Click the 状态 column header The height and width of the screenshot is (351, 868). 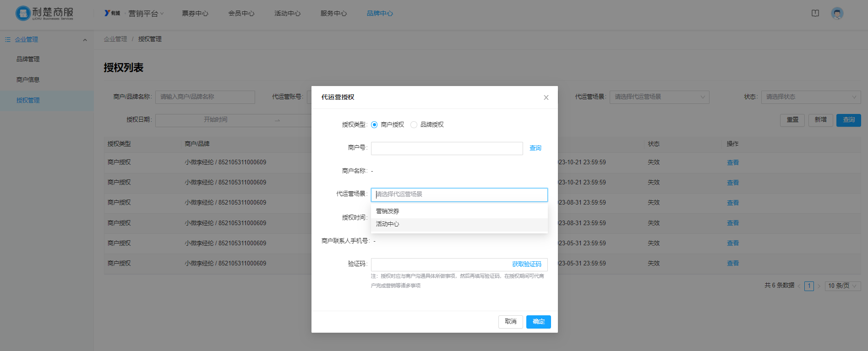[x=654, y=144]
